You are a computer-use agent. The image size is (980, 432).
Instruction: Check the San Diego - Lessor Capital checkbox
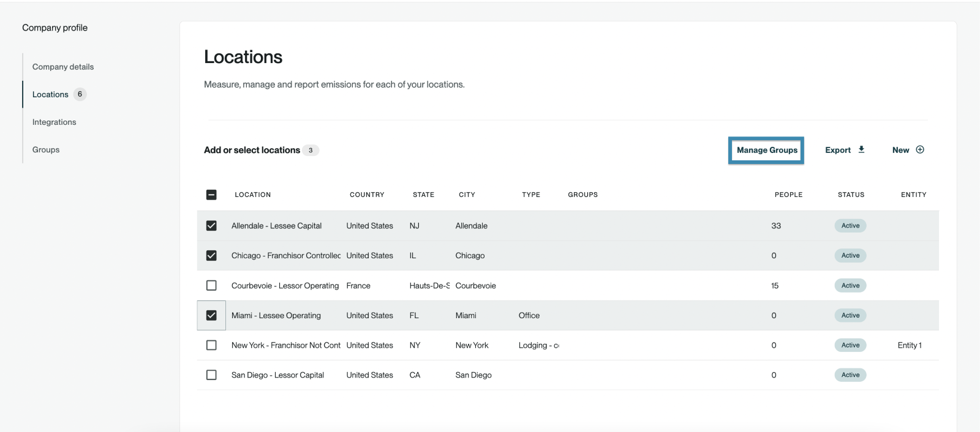point(211,375)
